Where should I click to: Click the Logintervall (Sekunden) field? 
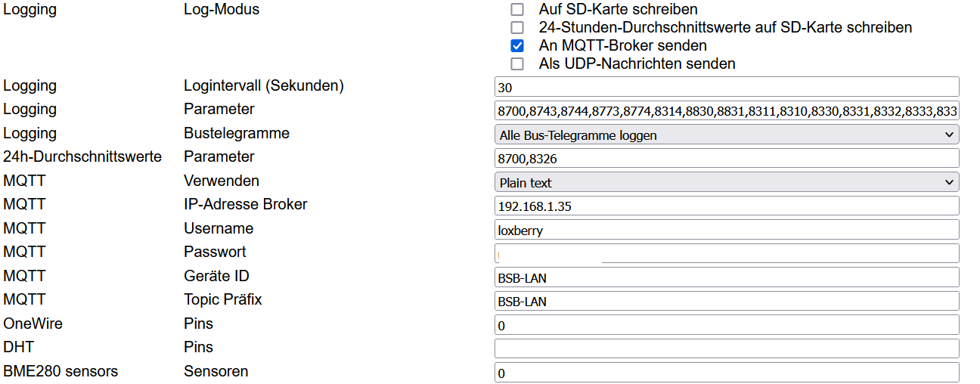(x=726, y=87)
